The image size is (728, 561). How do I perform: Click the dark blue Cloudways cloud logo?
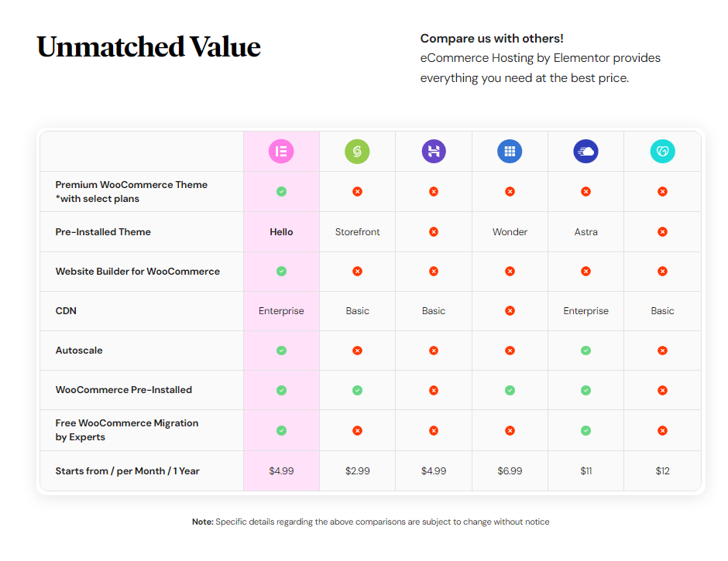[x=586, y=151]
